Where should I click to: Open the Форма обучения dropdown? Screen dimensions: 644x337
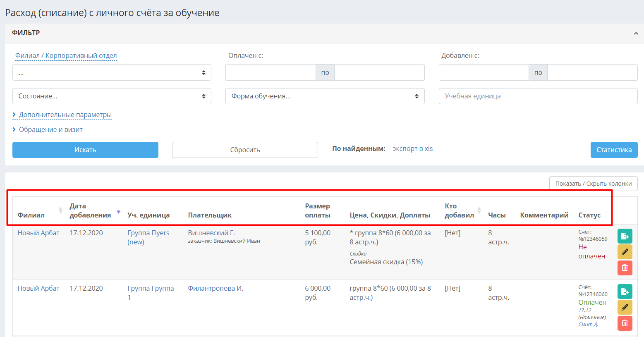325,96
